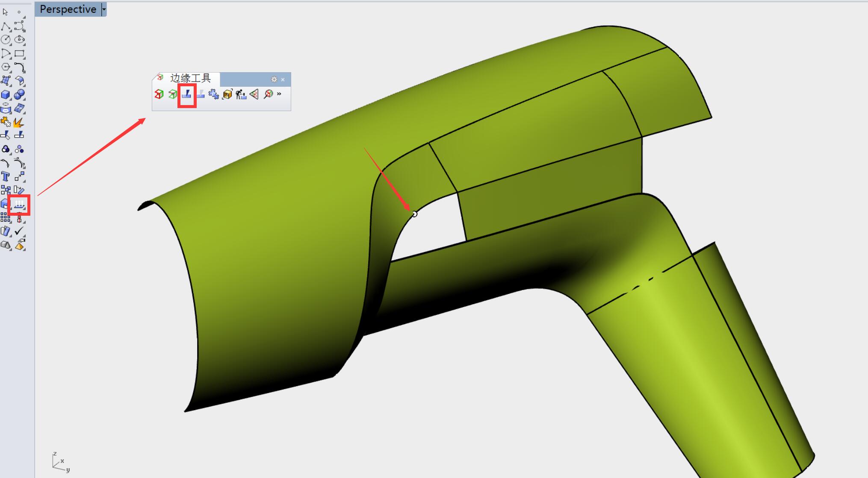The width and height of the screenshot is (868, 478).
Task: Select the Circle drawing tool
Action: [x=6, y=40]
